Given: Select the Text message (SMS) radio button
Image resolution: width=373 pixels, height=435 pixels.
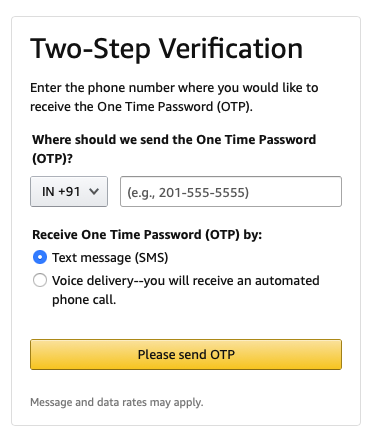Looking at the screenshot, I should click(40, 257).
